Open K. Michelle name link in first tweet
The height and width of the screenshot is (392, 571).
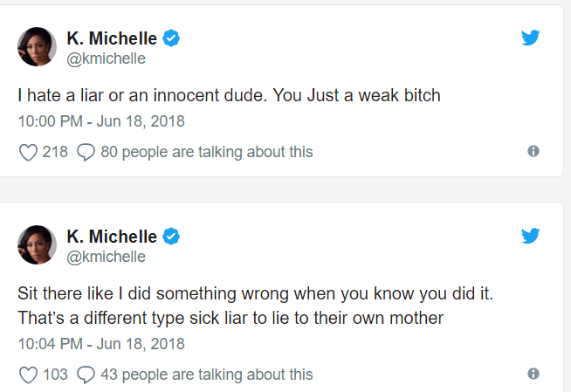(x=112, y=38)
